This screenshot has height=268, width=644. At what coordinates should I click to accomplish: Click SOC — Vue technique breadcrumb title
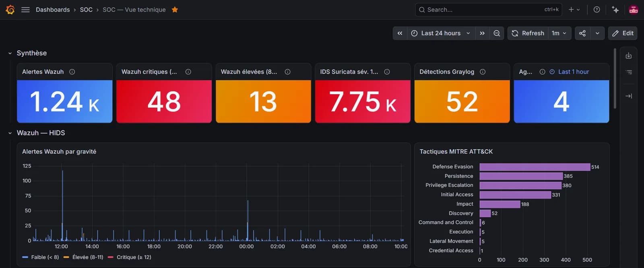[134, 10]
